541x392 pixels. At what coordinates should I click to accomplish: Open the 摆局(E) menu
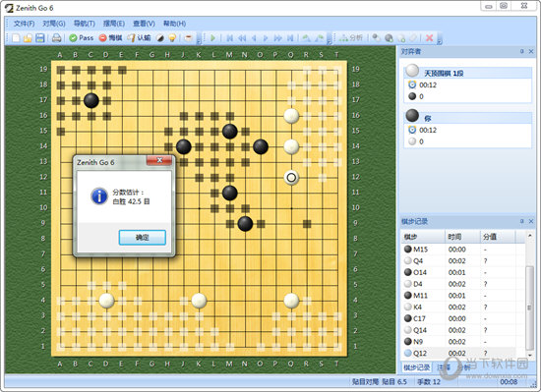(114, 24)
